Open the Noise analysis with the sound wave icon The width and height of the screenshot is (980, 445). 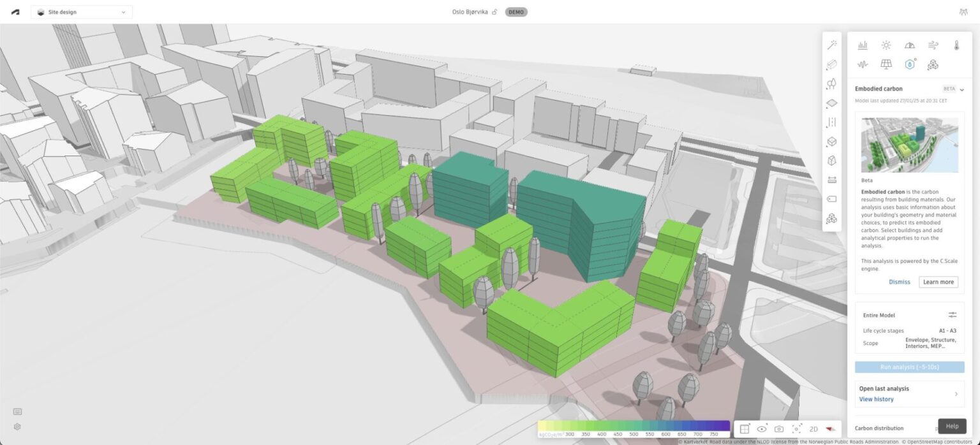[863, 64]
